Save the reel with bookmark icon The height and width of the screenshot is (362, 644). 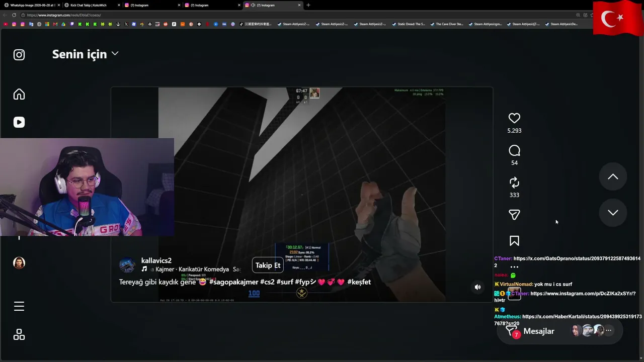point(514,241)
